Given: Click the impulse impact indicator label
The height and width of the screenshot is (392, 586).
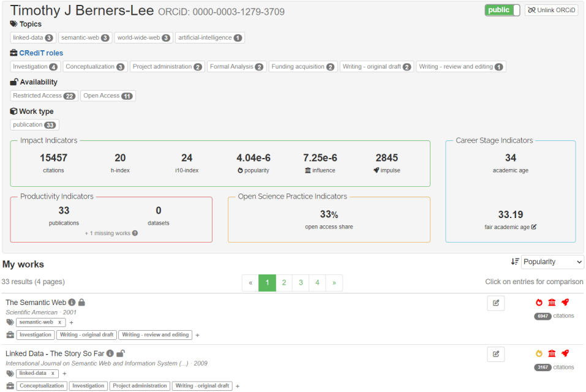Looking at the screenshot, I should coord(387,170).
